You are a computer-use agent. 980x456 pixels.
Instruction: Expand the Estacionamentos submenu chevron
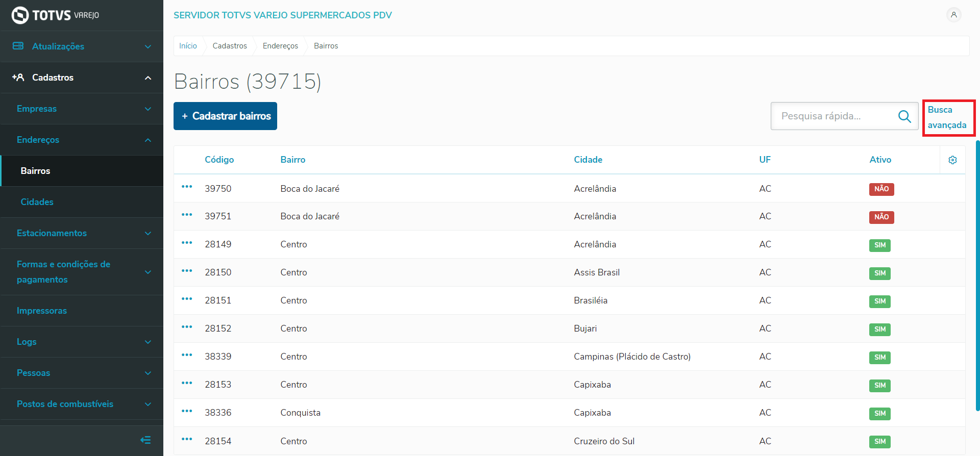(148, 234)
